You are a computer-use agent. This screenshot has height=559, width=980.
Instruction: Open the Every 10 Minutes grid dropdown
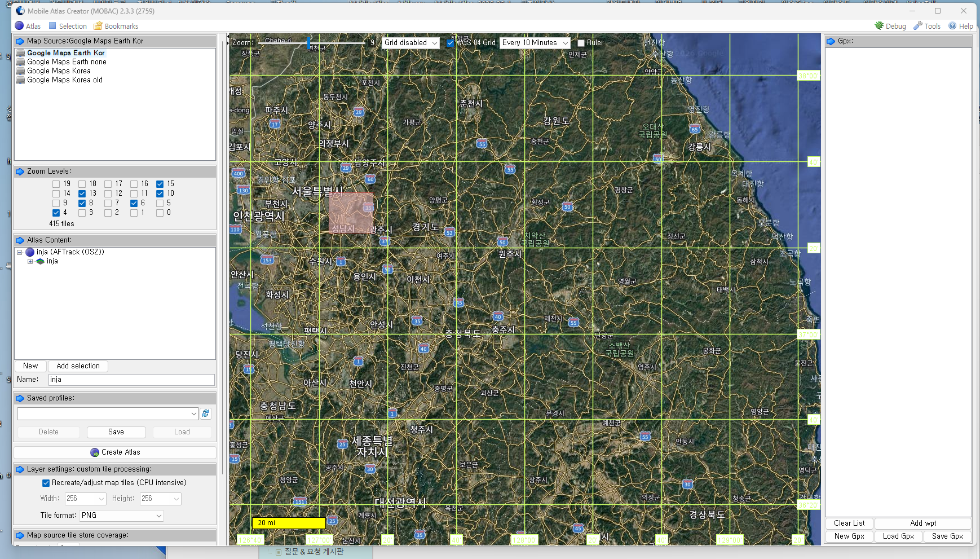pos(535,43)
